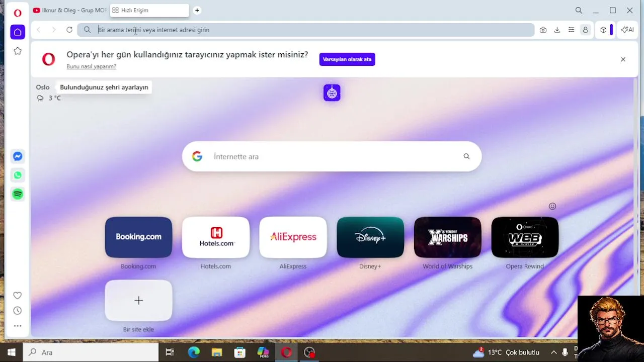Click the Bir site ekle plus tile

138,301
